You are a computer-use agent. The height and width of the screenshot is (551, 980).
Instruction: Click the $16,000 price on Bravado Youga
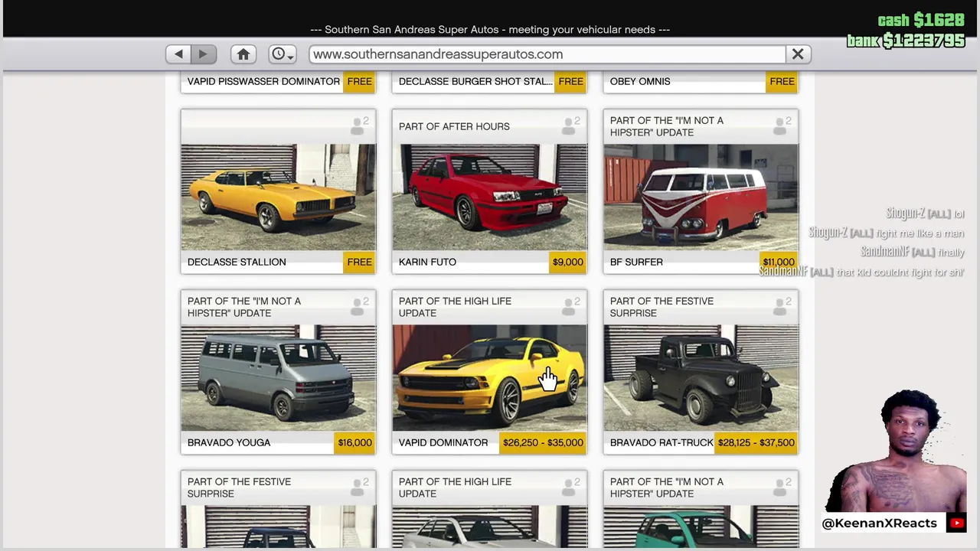354,442
